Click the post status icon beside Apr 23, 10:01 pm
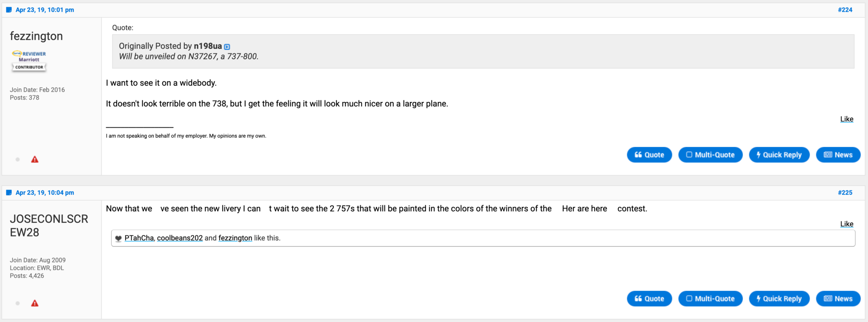The image size is (868, 322). pos(9,10)
